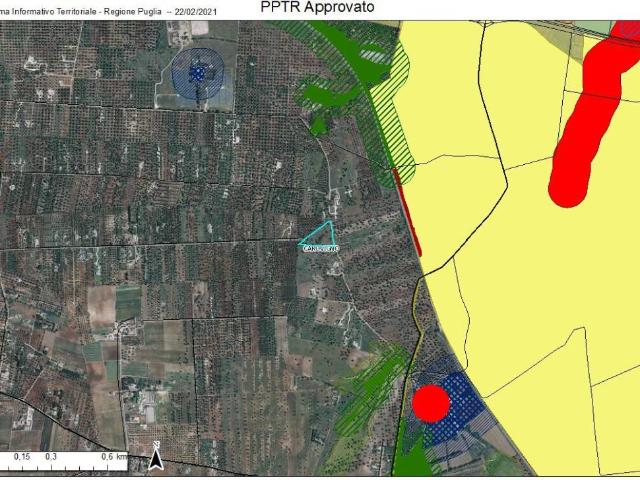Screen dimensions: 640x480
Task: Click the north arrow symbol
Action: (x=156, y=456)
